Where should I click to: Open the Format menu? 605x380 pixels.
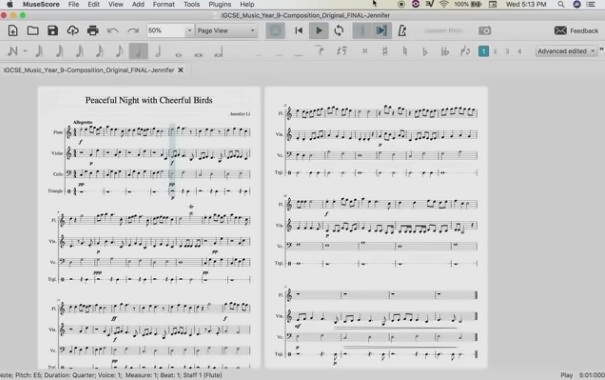164,4
